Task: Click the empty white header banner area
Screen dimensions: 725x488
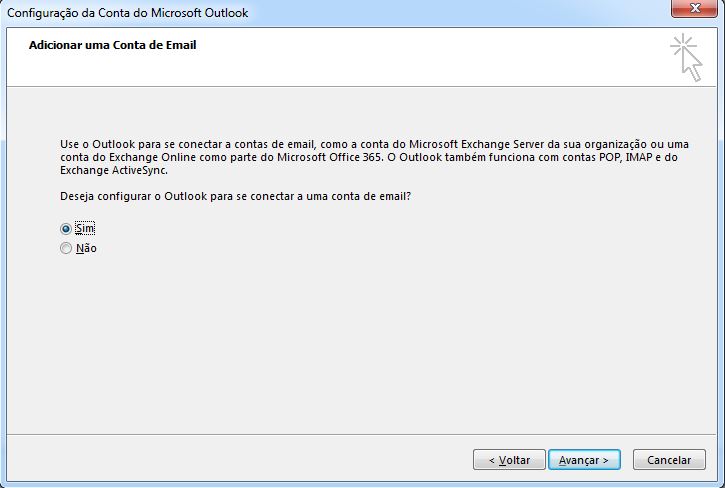Action: tap(400, 65)
